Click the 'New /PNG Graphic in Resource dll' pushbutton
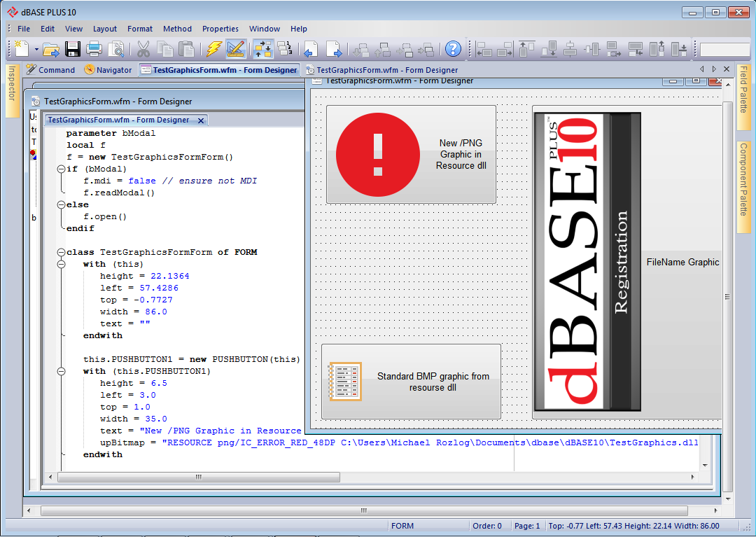The height and width of the screenshot is (537, 756). point(412,154)
